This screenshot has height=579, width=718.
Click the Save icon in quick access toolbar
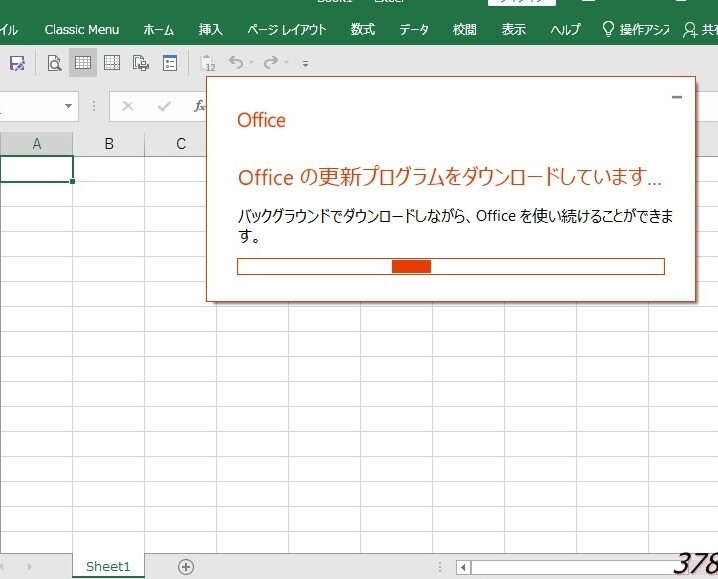point(16,63)
